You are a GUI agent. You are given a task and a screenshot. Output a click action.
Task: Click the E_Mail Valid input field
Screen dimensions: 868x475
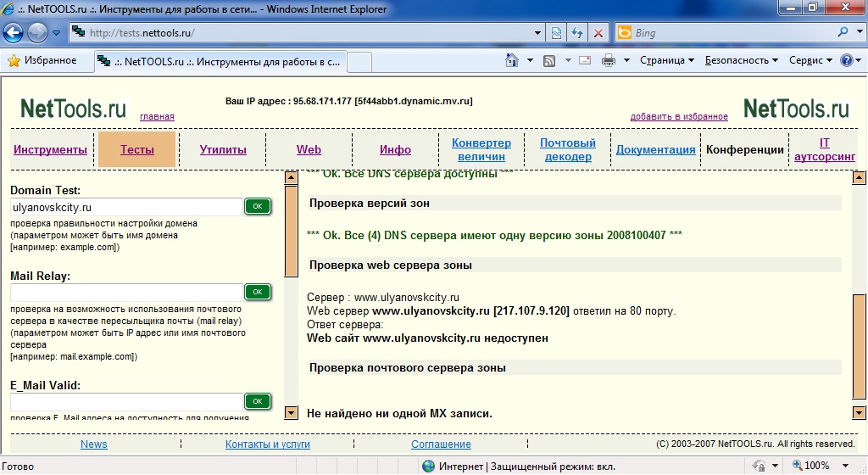(x=127, y=401)
